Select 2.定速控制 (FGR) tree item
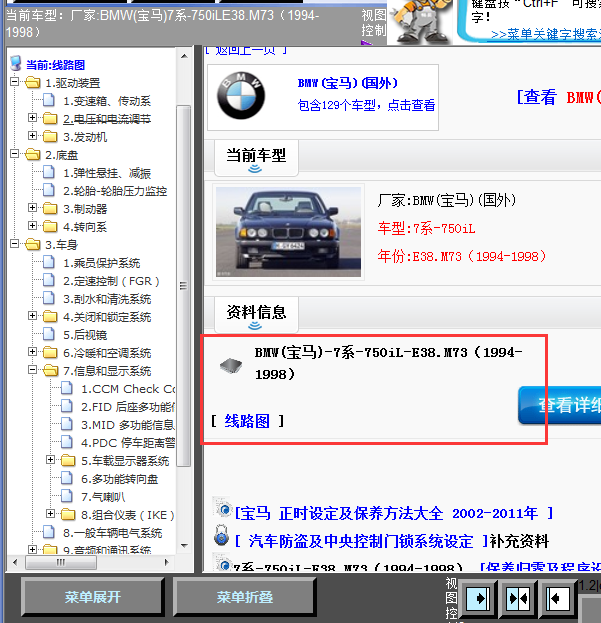 [x=111, y=281]
